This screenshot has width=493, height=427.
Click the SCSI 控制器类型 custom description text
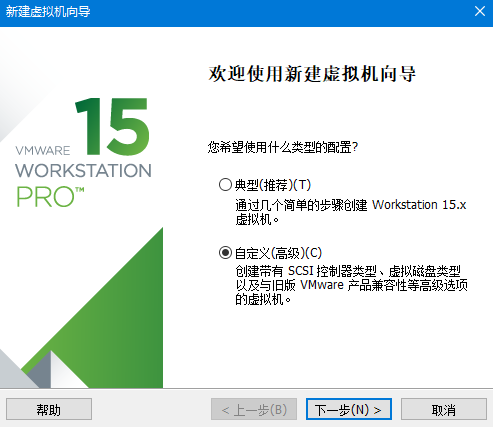click(351, 285)
